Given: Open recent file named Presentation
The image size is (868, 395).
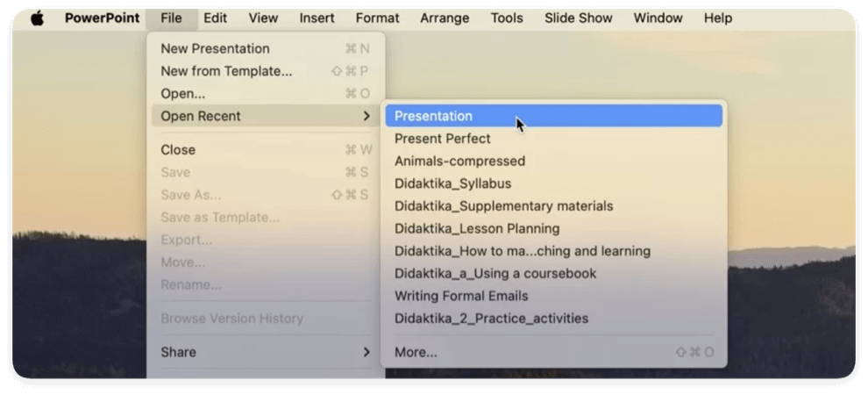Looking at the screenshot, I should tap(553, 117).
